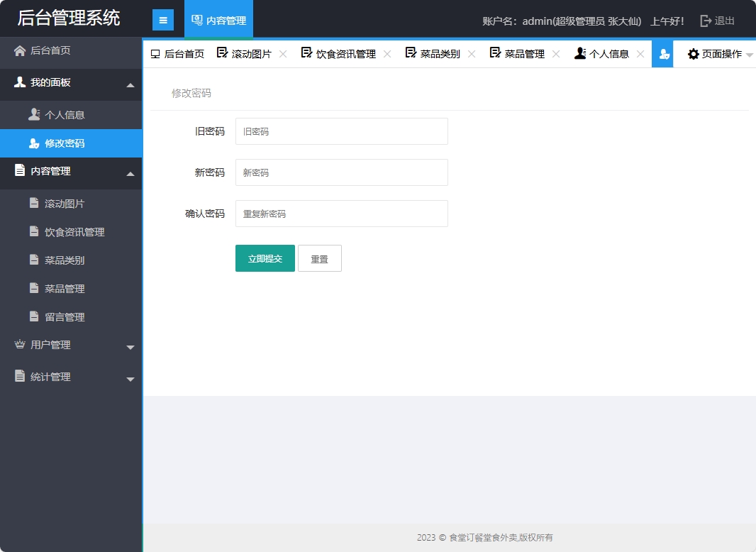
Task: Click the 后台首页 home icon in sidebar
Action: [20, 51]
